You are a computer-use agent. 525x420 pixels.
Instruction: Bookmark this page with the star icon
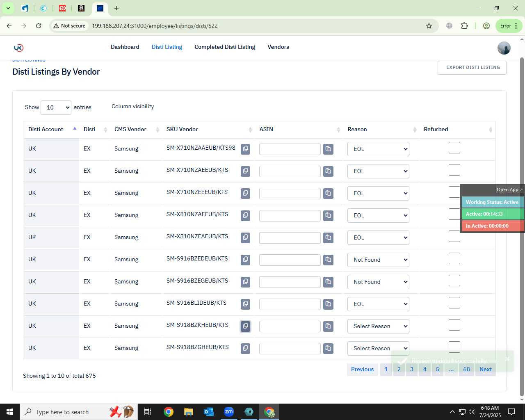(429, 26)
